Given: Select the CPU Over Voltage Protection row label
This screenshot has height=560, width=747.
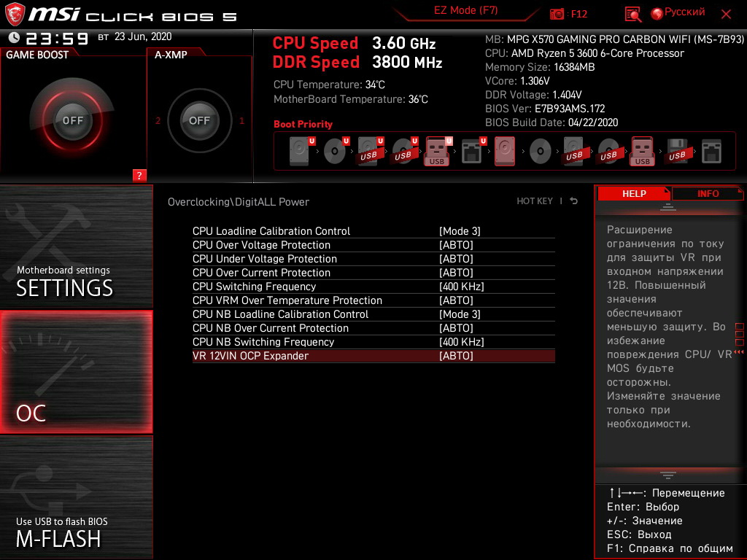Looking at the screenshot, I should [x=261, y=245].
